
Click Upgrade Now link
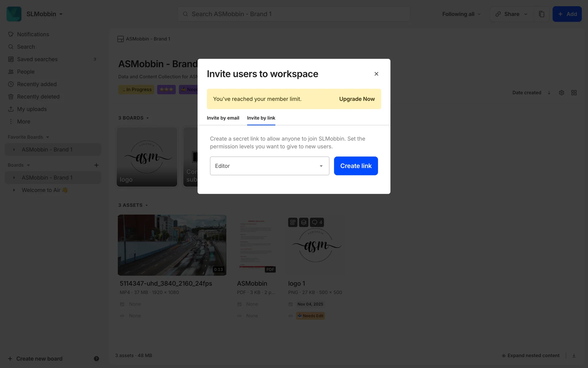coord(357,99)
